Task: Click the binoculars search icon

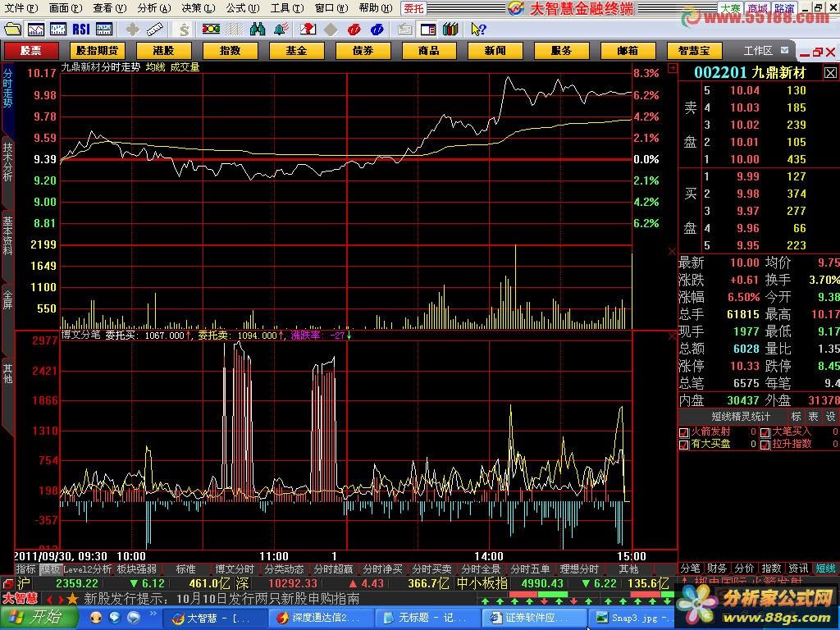Action: [258, 30]
